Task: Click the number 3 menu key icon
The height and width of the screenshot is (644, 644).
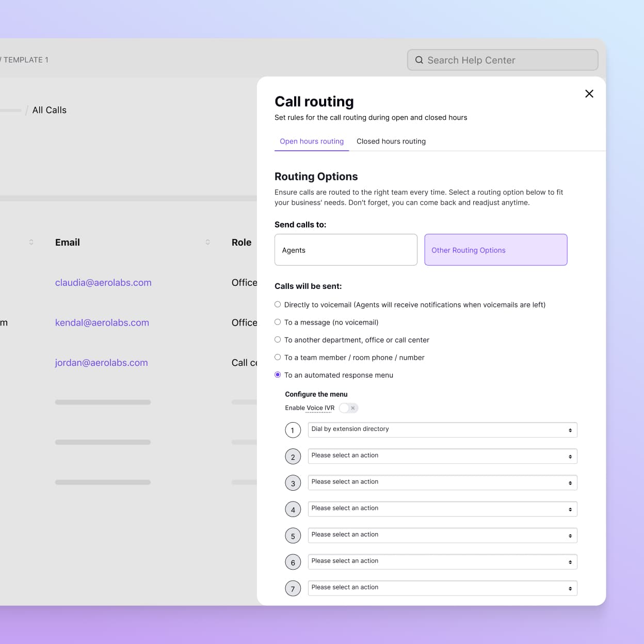Action: pos(293,483)
